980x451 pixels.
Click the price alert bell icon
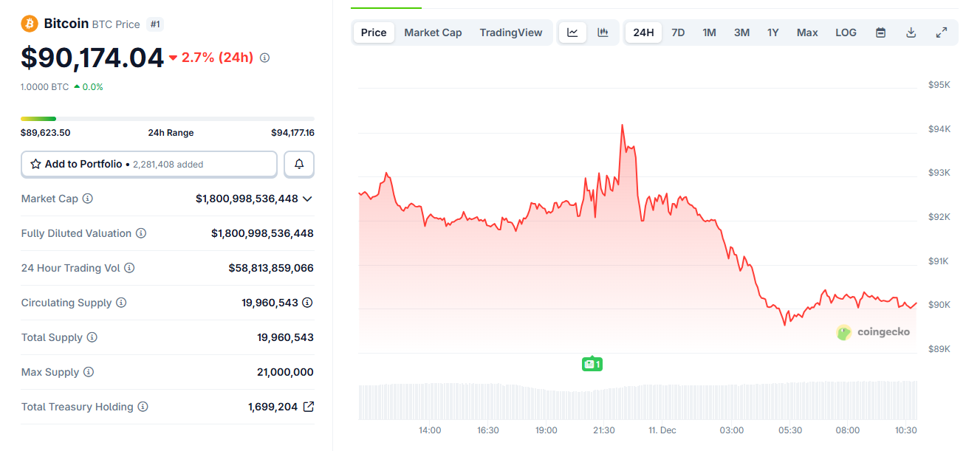tap(299, 164)
